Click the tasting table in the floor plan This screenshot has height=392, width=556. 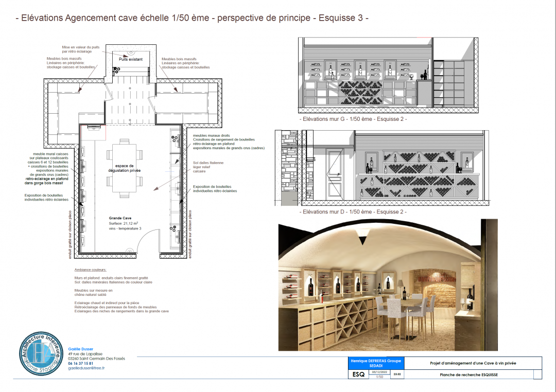124,167
